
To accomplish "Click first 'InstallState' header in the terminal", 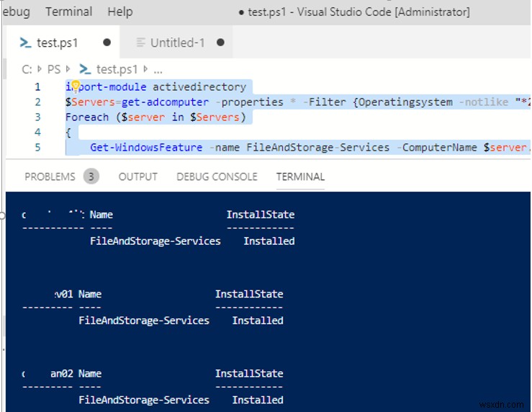I will tap(261, 215).
